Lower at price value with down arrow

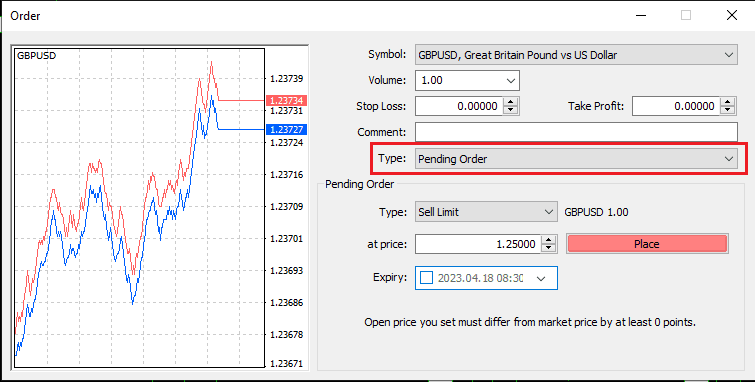(548, 248)
